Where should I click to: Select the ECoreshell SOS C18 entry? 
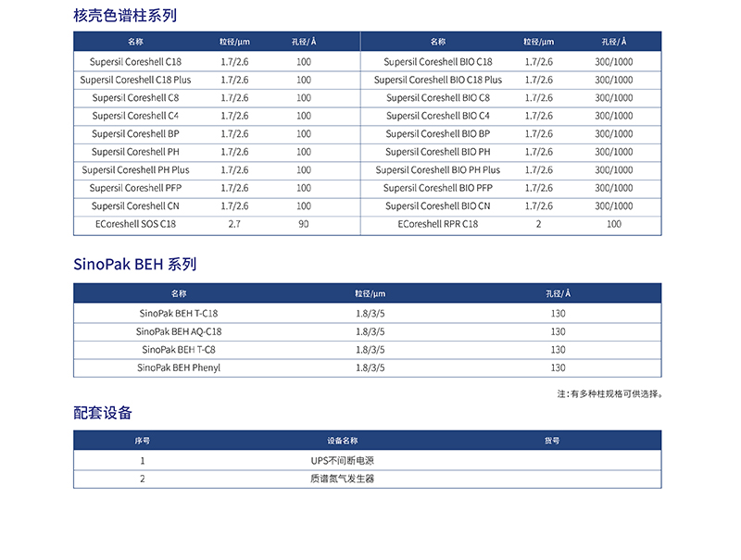(x=135, y=224)
